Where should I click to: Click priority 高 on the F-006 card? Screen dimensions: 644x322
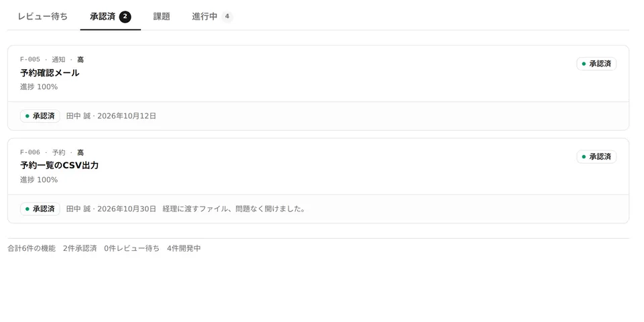tap(80, 152)
